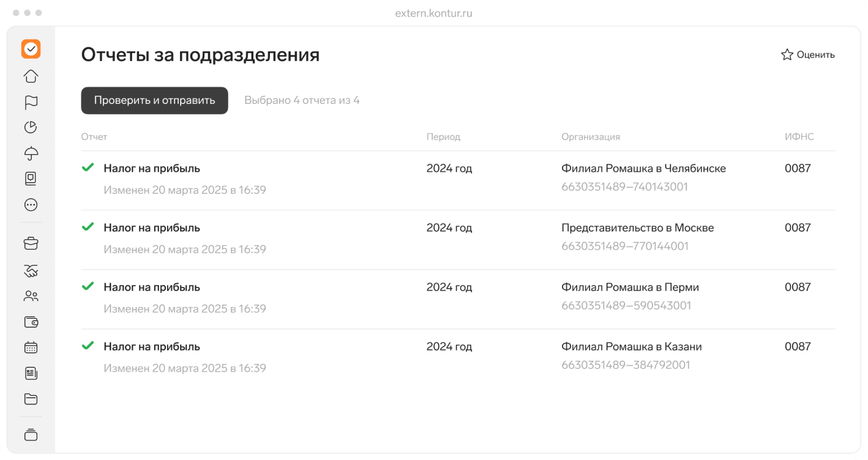The image size is (868, 460).
Task: Toggle the checkmark for the Пермь branch report
Action: [x=88, y=286]
